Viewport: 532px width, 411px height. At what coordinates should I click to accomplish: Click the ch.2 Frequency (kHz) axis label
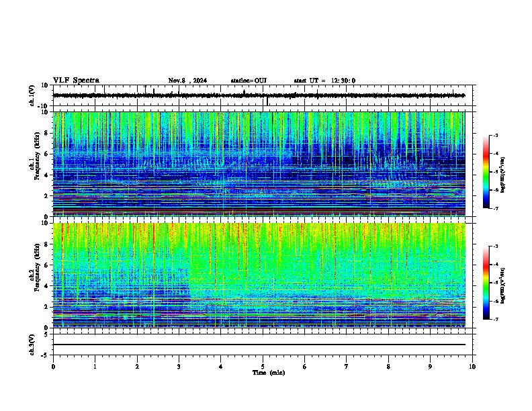[34, 267]
